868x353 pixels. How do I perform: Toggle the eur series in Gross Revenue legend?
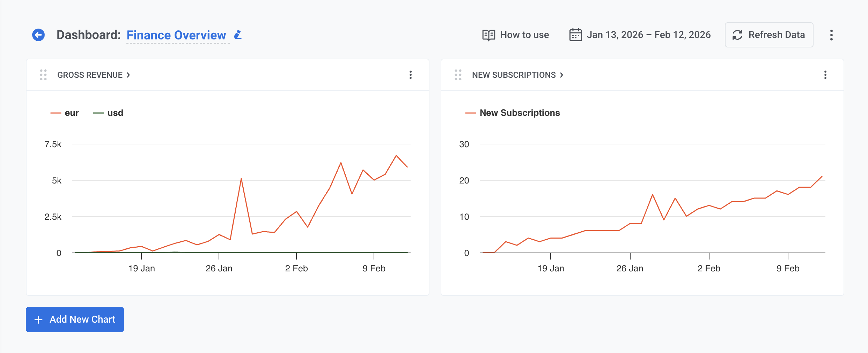[x=65, y=112]
